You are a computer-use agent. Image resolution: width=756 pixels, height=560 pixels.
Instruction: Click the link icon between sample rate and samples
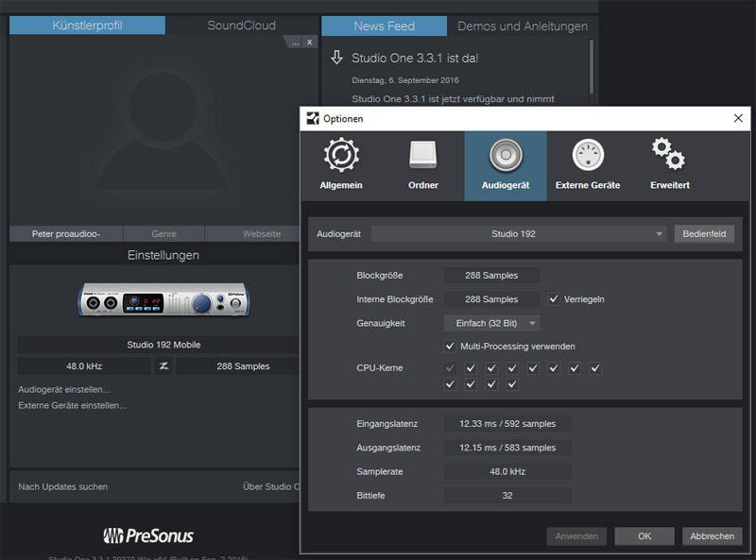click(x=163, y=366)
